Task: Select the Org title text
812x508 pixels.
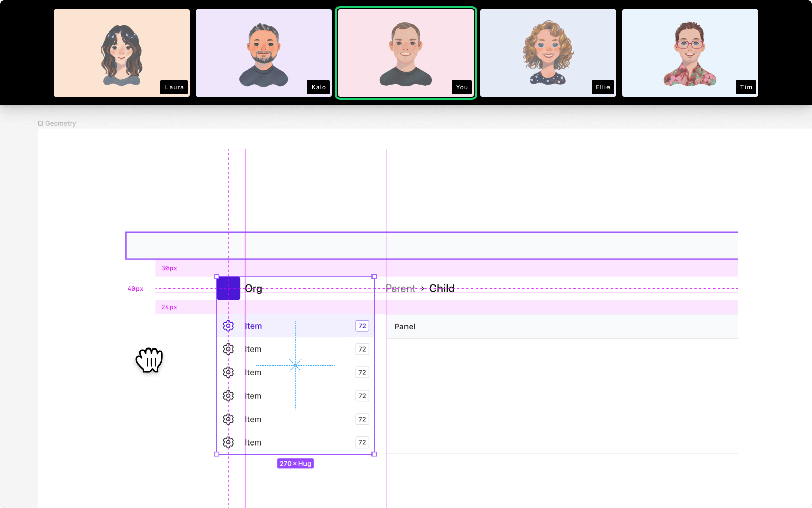Action: click(x=254, y=289)
